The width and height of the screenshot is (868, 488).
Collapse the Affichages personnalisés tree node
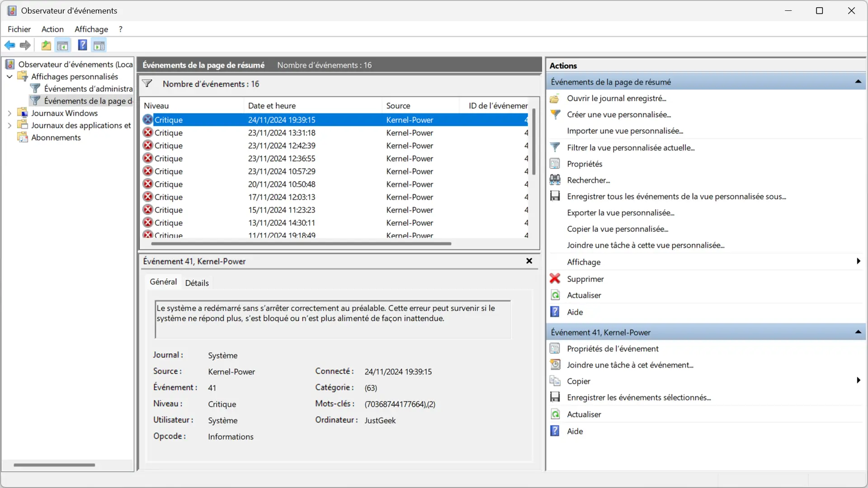tap(9, 77)
